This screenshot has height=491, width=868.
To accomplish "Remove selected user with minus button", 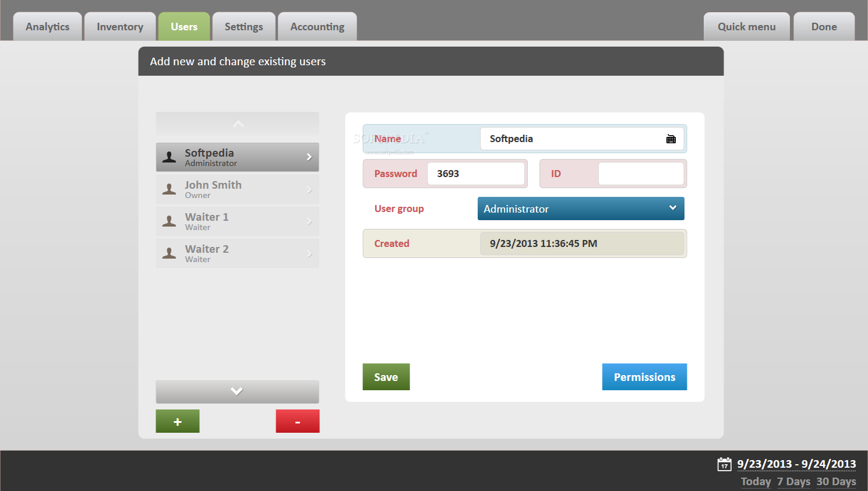I will point(298,421).
